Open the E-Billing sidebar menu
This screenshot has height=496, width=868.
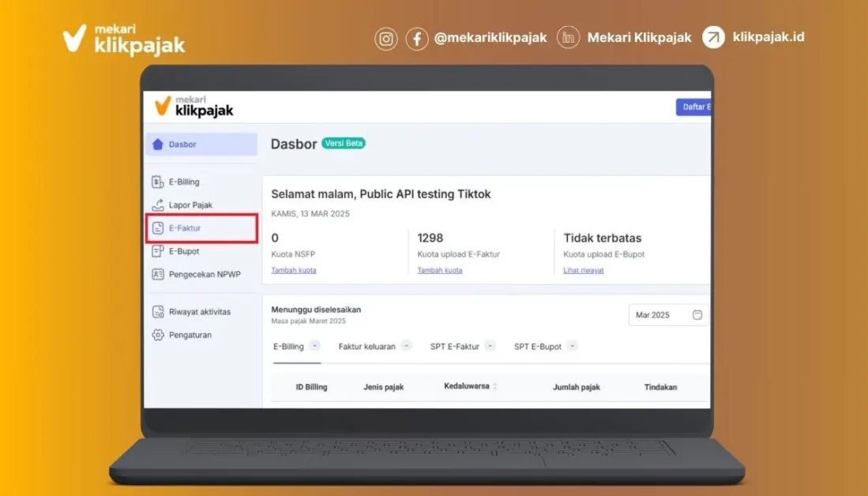tap(201, 182)
